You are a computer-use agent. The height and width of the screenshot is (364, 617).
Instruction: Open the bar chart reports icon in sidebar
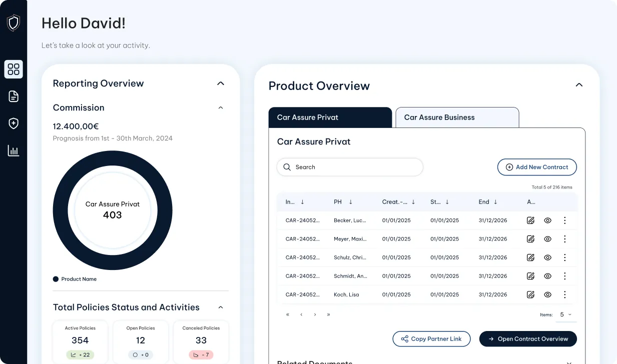pos(14,150)
